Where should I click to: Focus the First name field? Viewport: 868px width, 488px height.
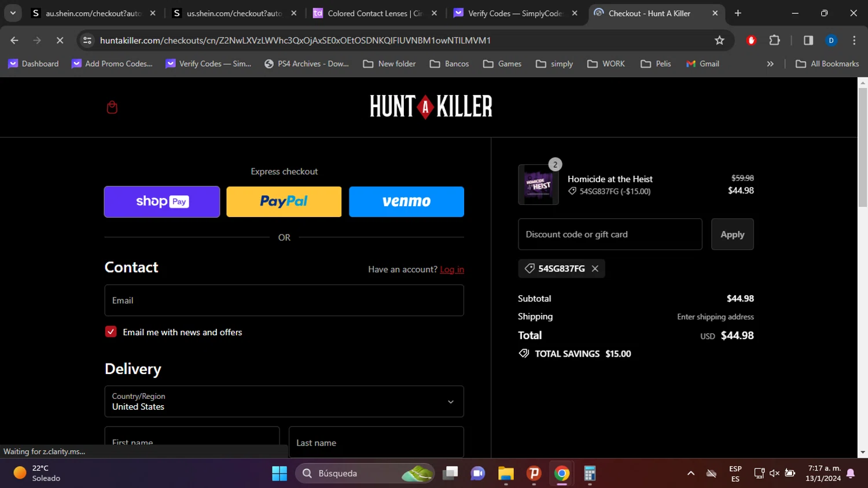tap(192, 442)
